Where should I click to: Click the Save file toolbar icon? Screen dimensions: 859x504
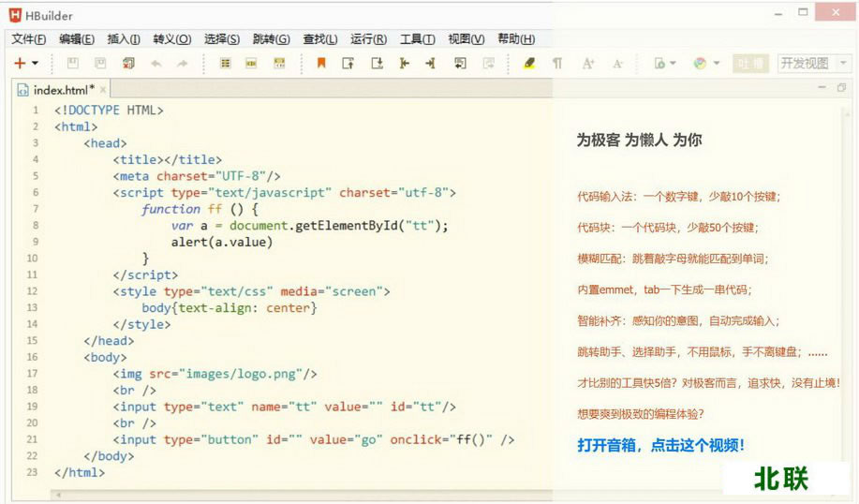click(72, 64)
